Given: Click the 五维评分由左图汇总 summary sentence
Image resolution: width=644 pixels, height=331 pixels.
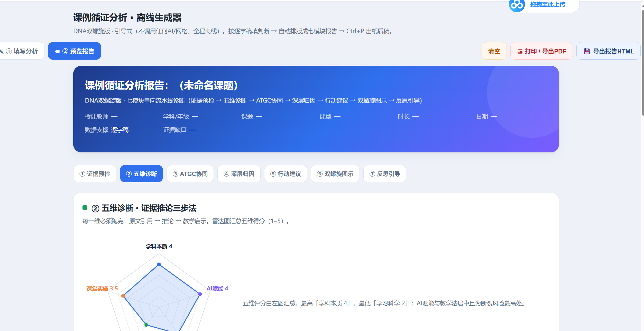Looking at the screenshot, I should 384,303.
